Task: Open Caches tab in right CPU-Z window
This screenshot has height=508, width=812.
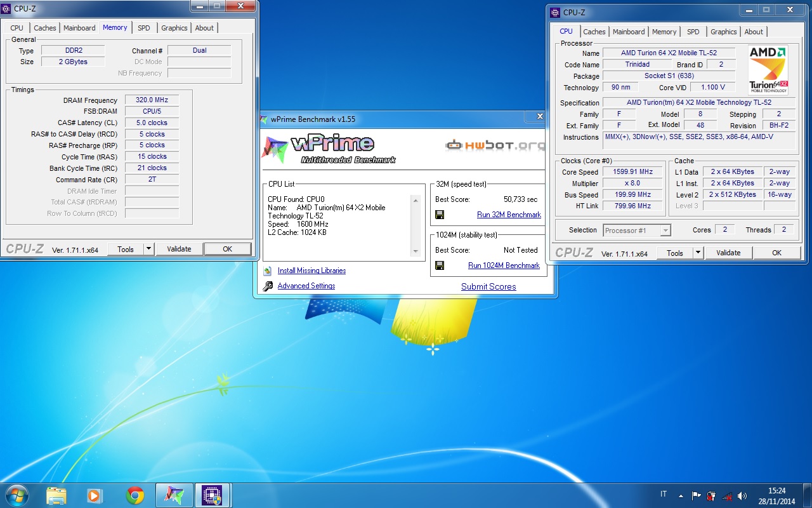Action: click(x=594, y=32)
